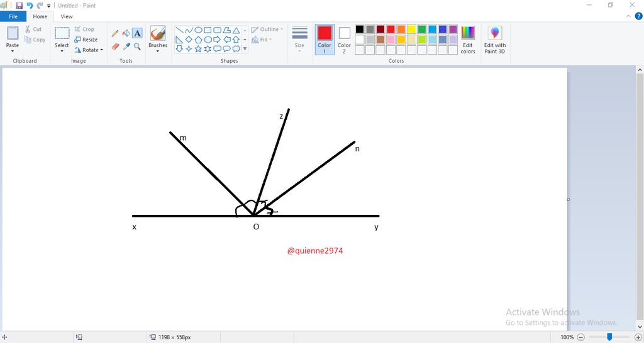
Task: Click the Redo arrow in title bar
Action: [x=40, y=6]
